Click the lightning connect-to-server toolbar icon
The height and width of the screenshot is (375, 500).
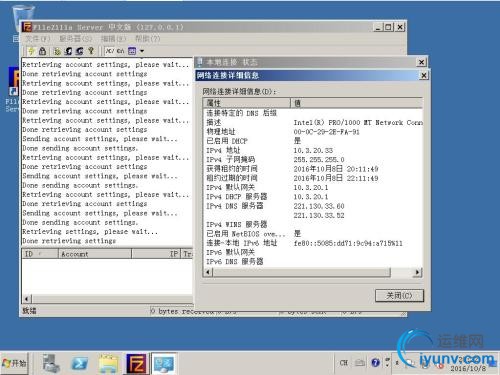click(31, 51)
